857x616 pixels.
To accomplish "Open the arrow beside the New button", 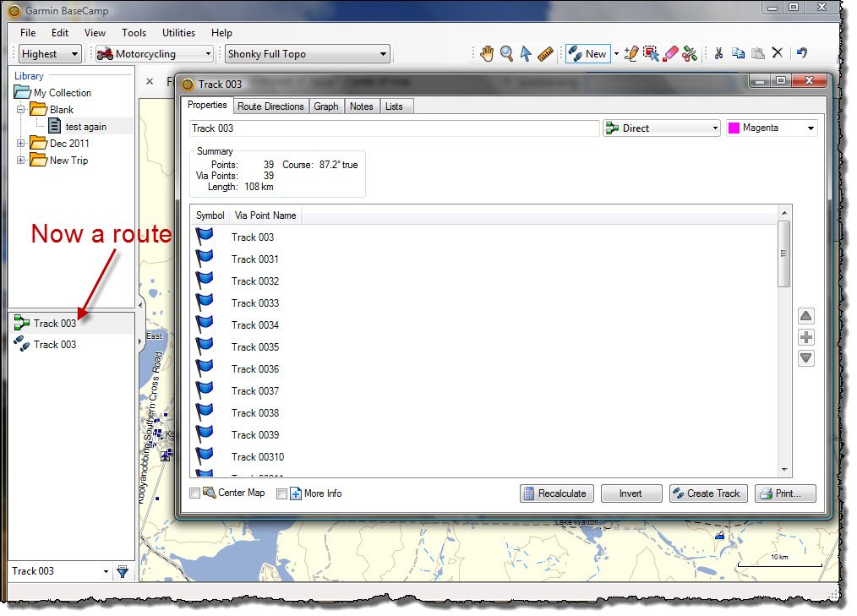I will (616, 53).
